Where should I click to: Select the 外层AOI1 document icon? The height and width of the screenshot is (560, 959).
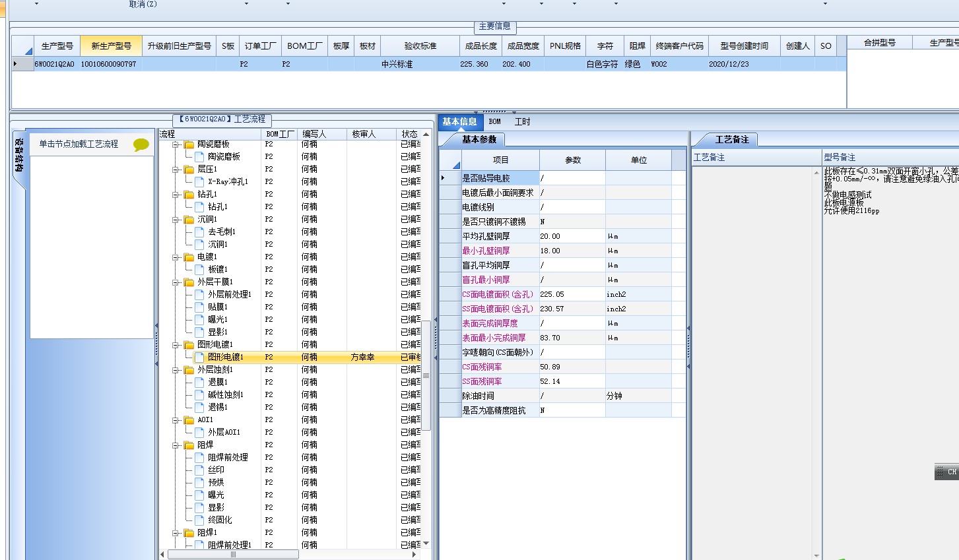(199, 432)
